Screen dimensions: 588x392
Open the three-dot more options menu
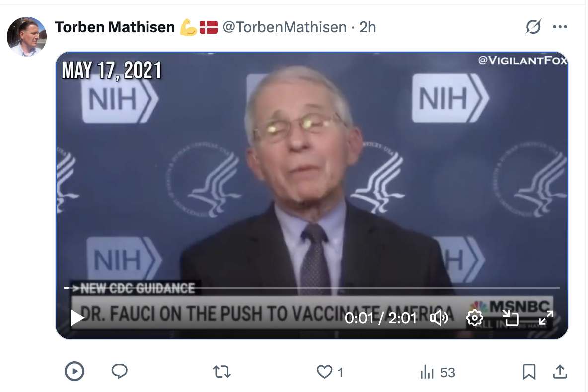pyautogui.click(x=560, y=27)
